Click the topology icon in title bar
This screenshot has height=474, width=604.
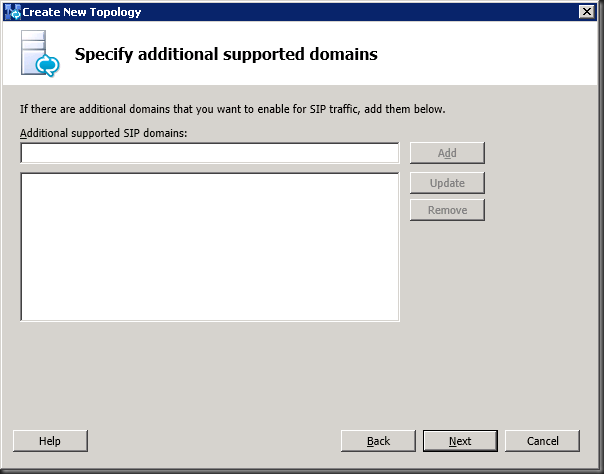[x=12, y=12]
